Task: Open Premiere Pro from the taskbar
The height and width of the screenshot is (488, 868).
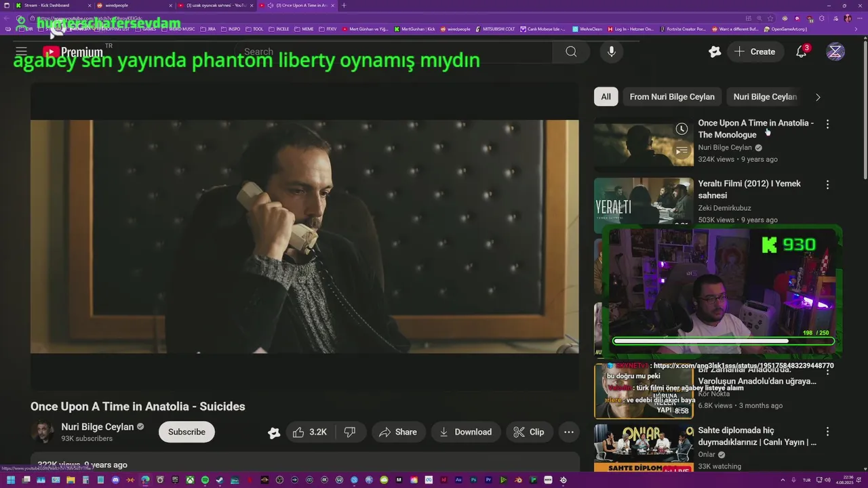Action: pyautogui.click(x=488, y=480)
